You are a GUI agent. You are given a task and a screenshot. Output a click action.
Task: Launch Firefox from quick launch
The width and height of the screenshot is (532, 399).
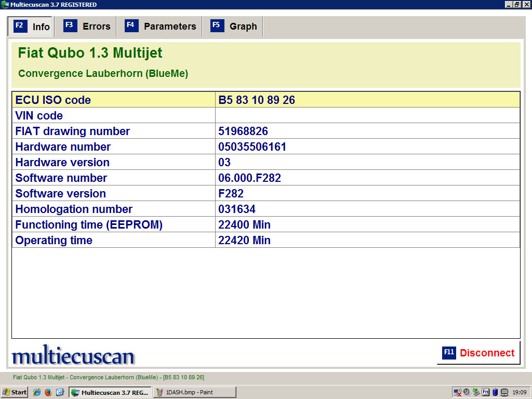48,392
